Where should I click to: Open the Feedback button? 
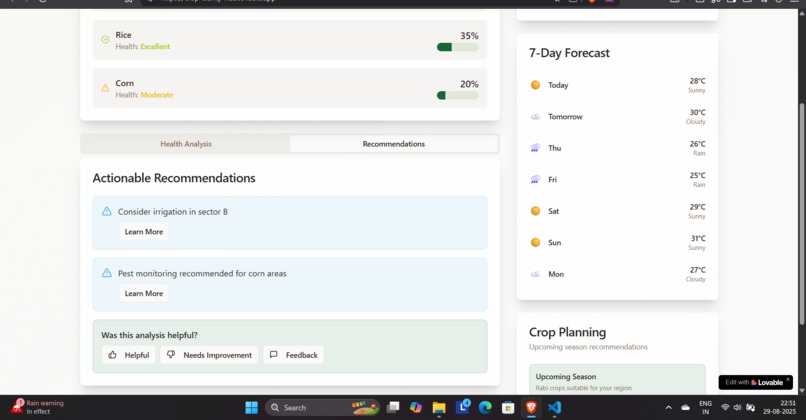294,355
